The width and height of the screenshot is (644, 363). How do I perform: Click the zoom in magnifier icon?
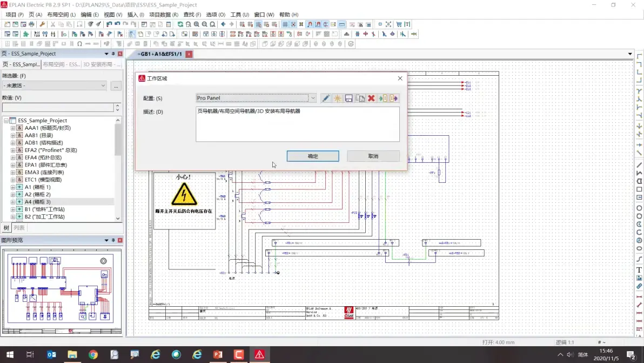[x=196, y=24]
